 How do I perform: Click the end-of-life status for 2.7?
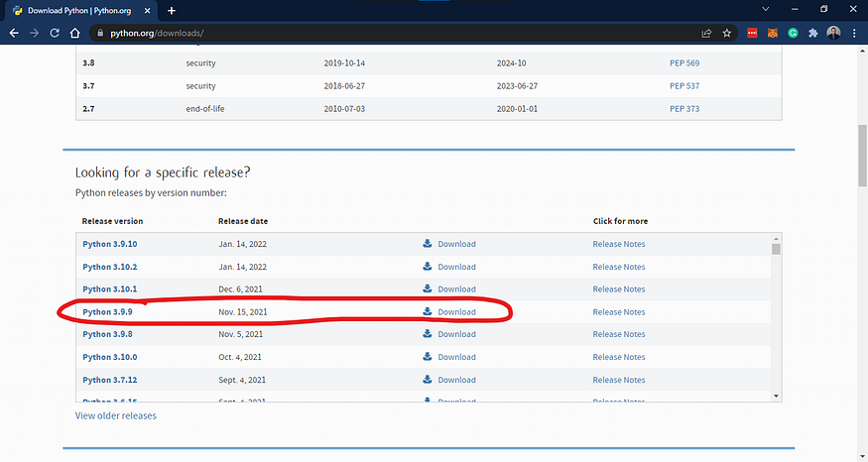204,109
